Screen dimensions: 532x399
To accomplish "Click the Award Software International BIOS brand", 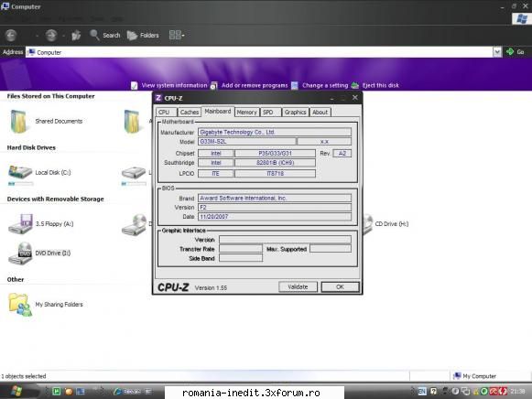I will [275, 198].
